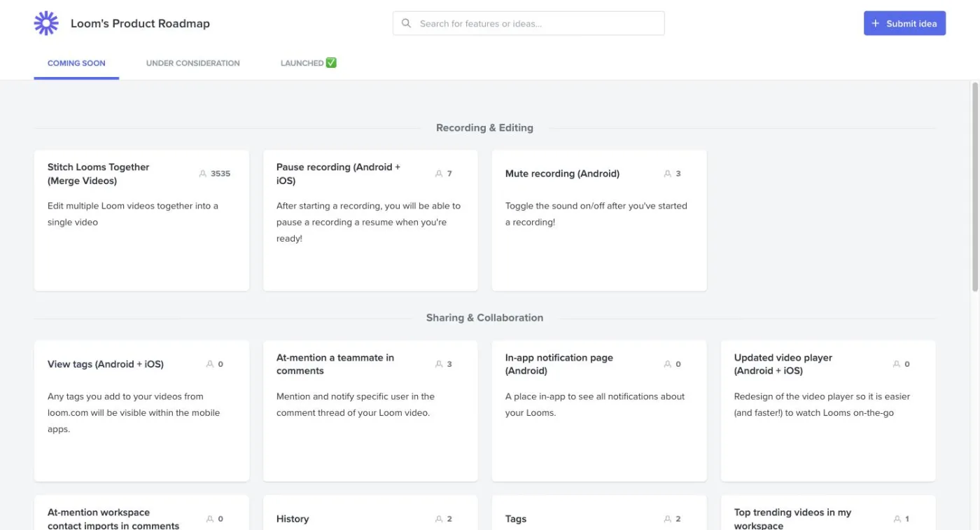Open the Tags feature card
The height and width of the screenshot is (530, 980).
(x=599, y=512)
